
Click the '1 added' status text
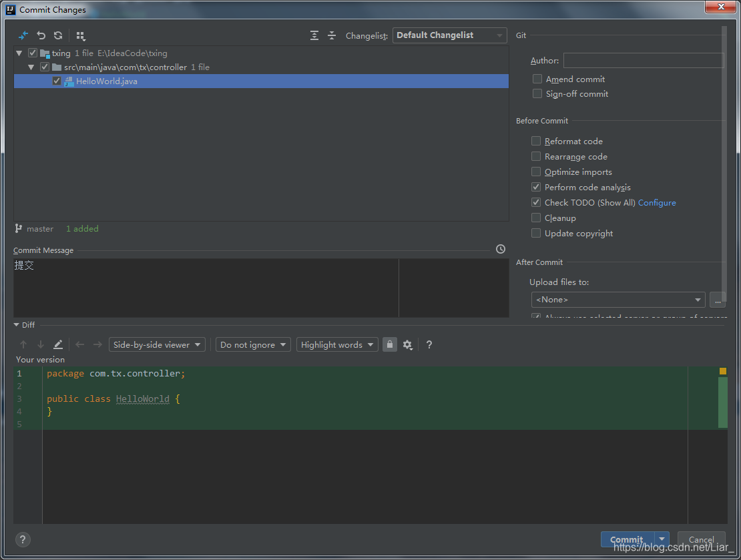pyautogui.click(x=82, y=229)
